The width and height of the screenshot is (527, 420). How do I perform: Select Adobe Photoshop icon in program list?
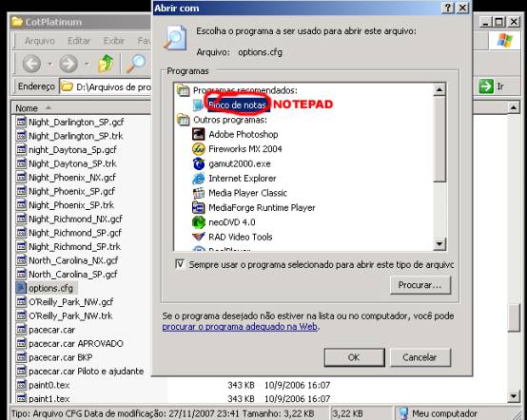click(198, 134)
